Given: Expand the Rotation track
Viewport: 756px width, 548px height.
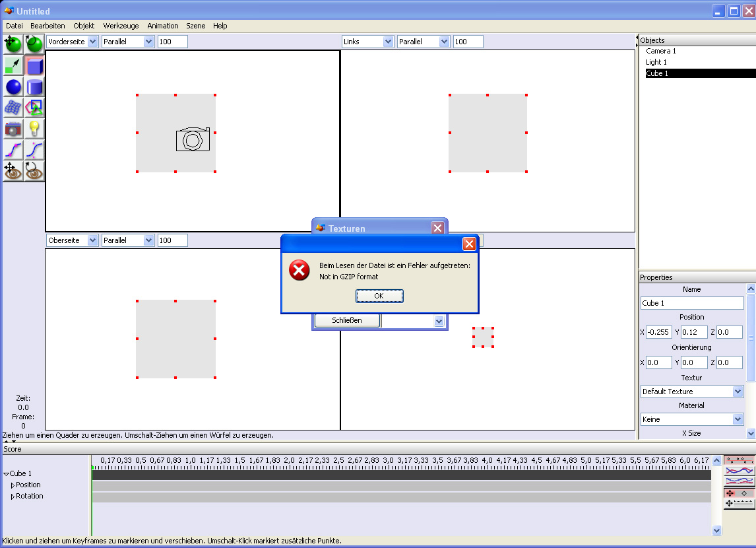Looking at the screenshot, I should coord(13,497).
